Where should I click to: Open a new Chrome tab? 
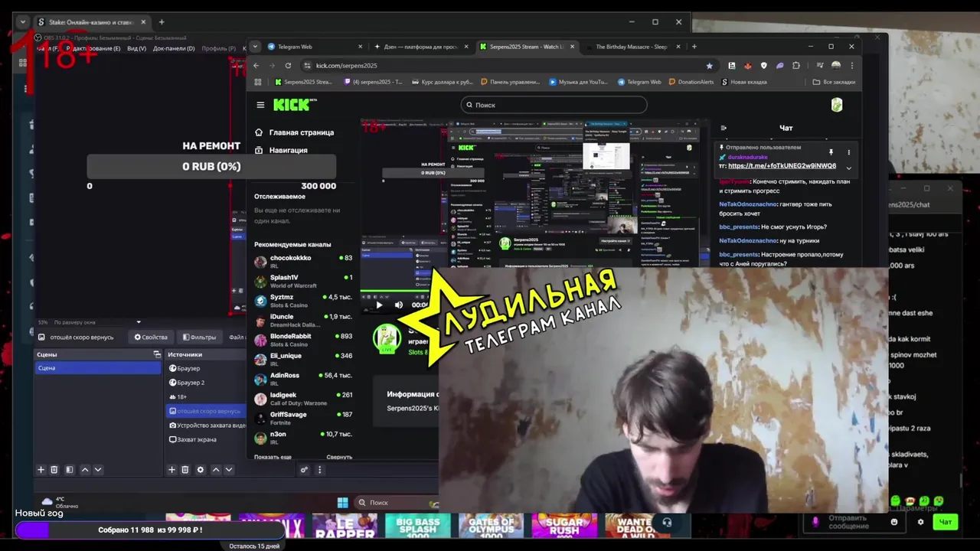click(x=694, y=47)
